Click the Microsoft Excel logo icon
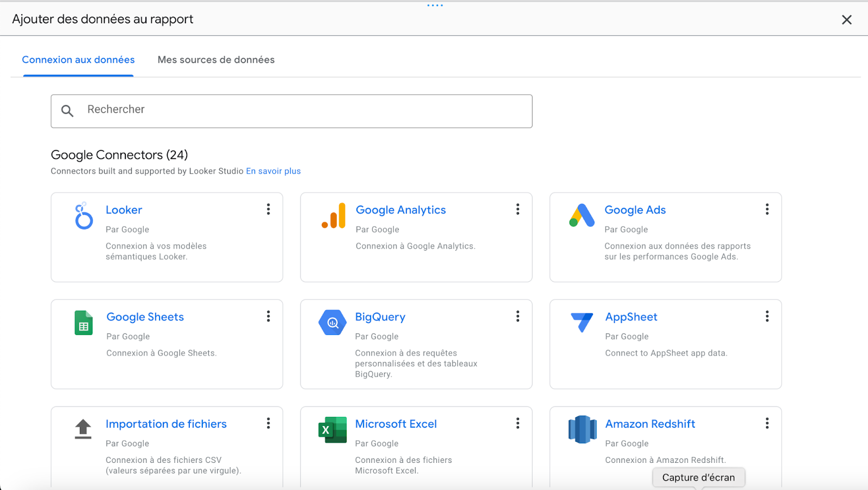The width and height of the screenshot is (868, 490). click(333, 430)
